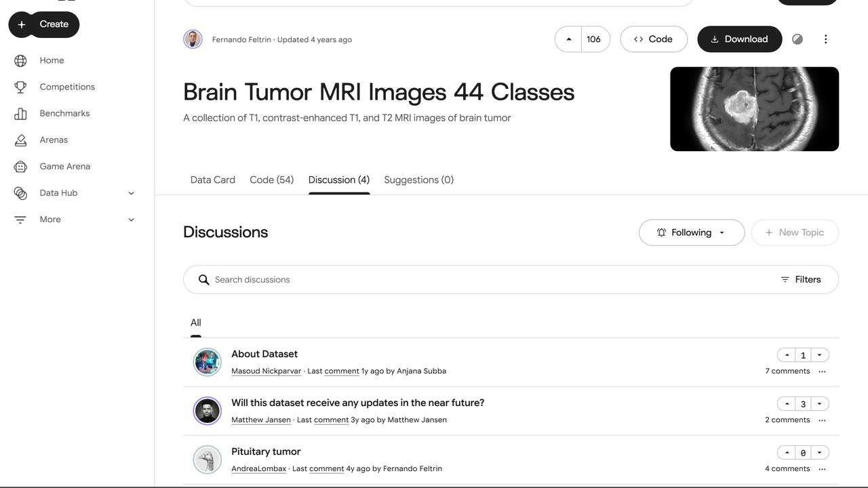The image size is (868, 488).
Task: Open Fernando Feltrin's profile avatar
Action: 193,39
